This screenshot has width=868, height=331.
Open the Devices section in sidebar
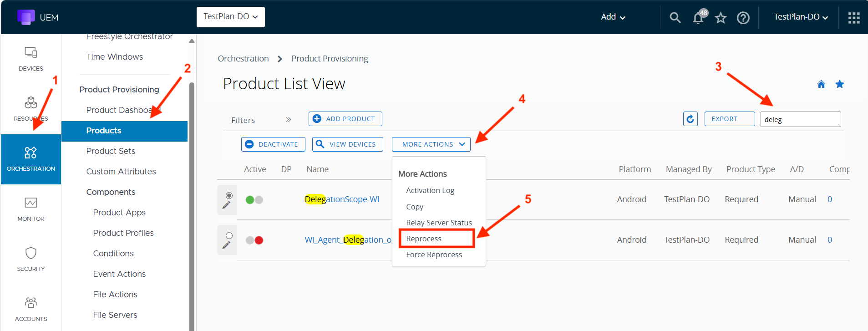pos(31,59)
